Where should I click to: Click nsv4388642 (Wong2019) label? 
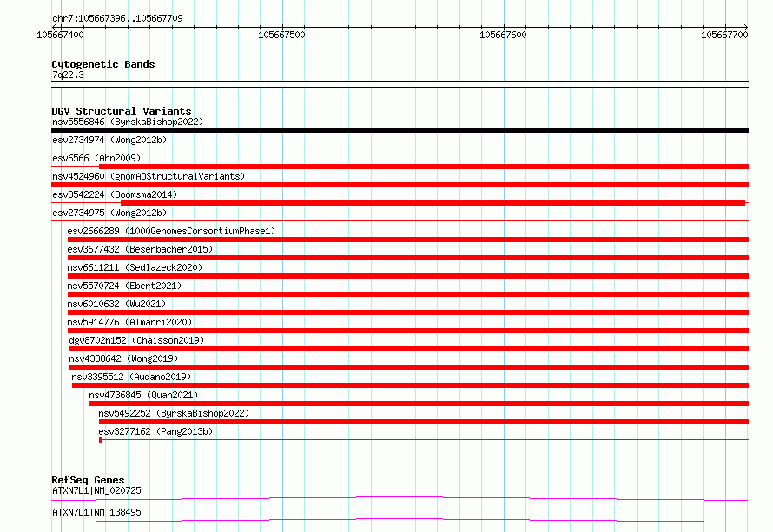[123, 358]
